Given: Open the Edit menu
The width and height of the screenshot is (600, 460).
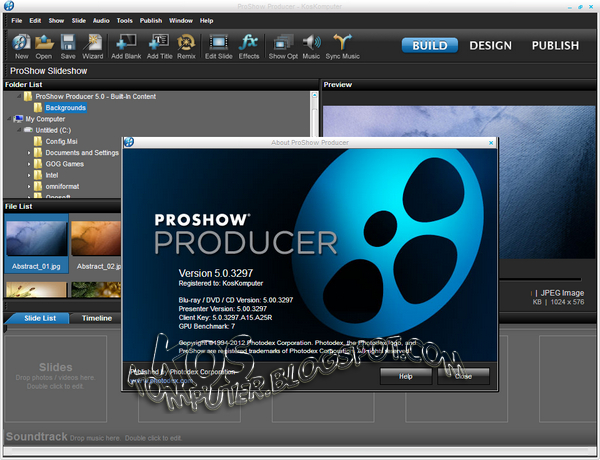Looking at the screenshot, I should click(x=35, y=21).
